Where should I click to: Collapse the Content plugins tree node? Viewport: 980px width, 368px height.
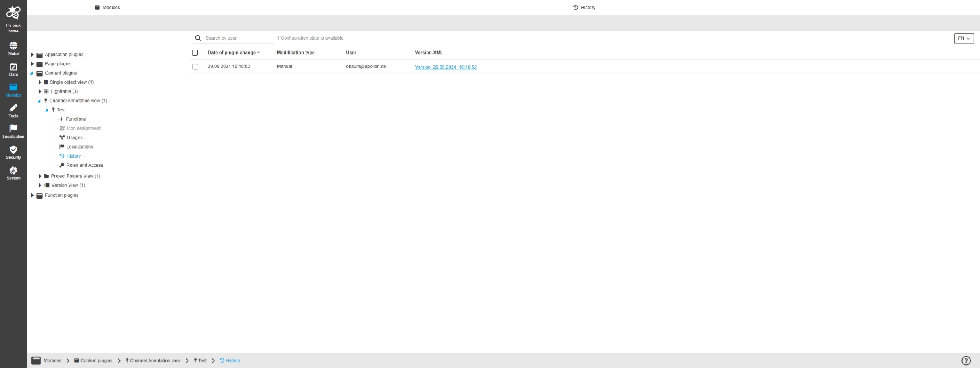pyautogui.click(x=31, y=74)
